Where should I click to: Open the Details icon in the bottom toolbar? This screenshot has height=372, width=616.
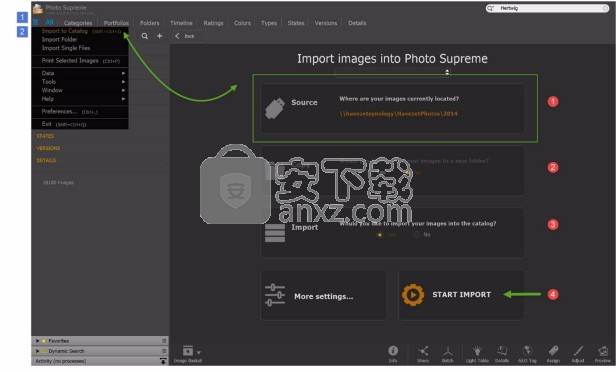pyautogui.click(x=502, y=350)
